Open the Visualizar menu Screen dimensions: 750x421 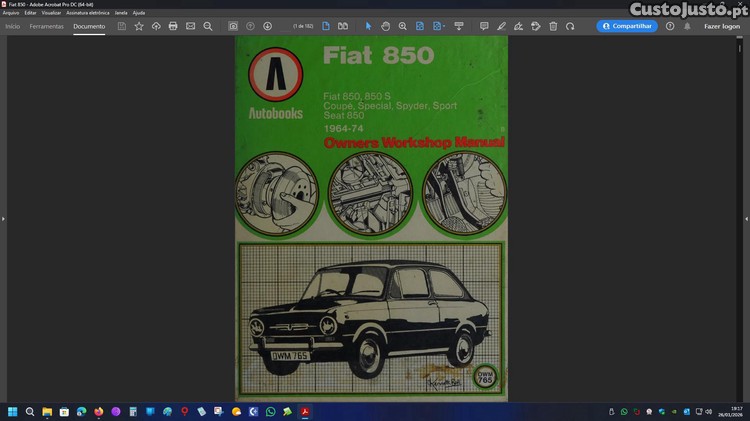point(51,13)
